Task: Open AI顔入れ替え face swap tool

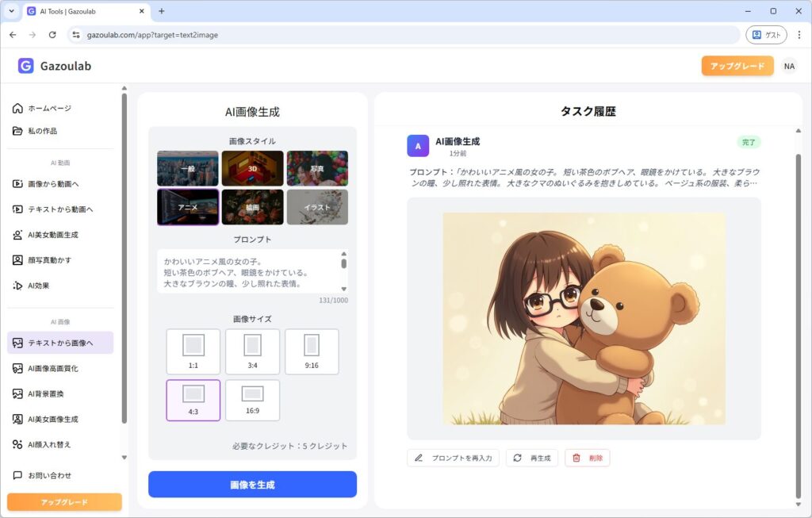Action: coord(49,444)
